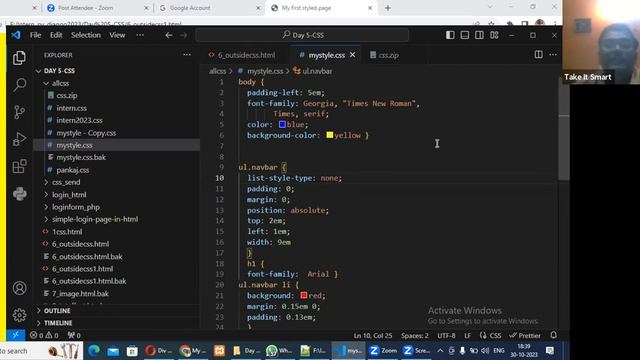Open the notifications bell
Screen dimensions: 640x360
tap(553, 335)
